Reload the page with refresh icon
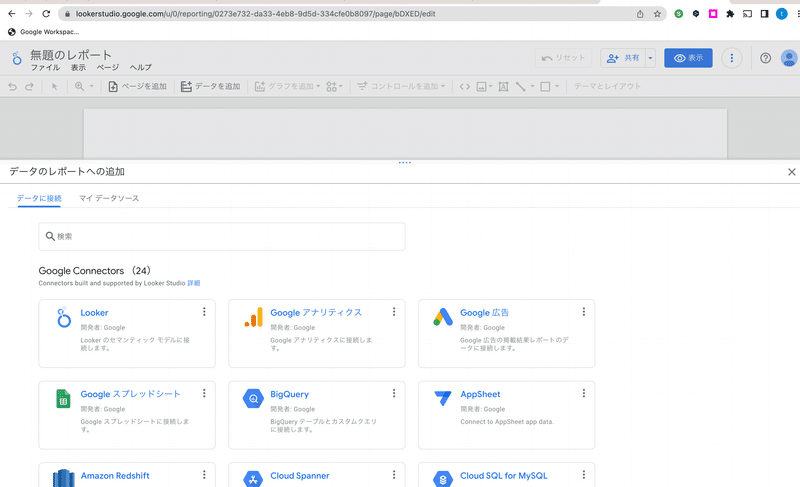The width and height of the screenshot is (800, 487). (x=46, y=14)
